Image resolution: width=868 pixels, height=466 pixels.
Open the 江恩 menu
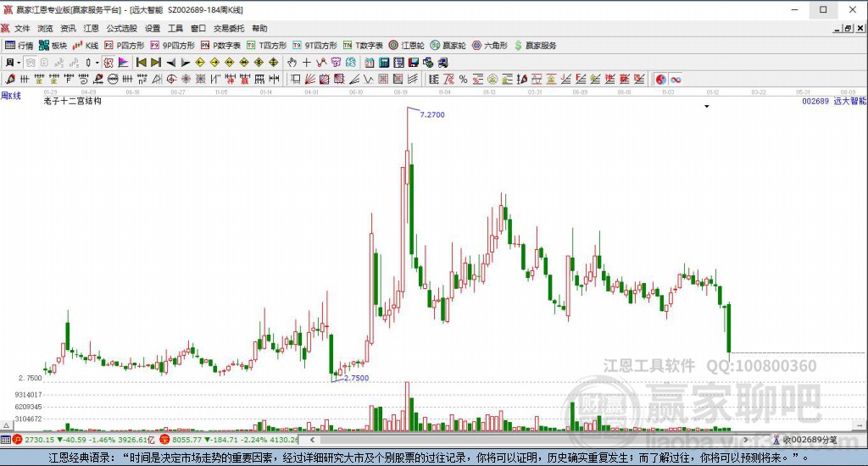(x=92, y=28)
